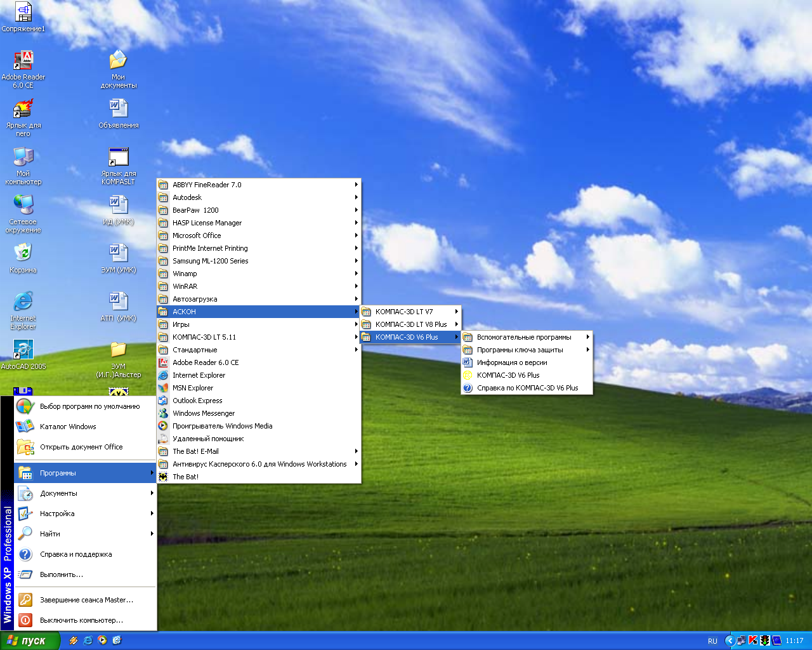Image resolution: width=812 pixels, height=650 pixels.
Task: Launch MSN Explorer
Action: [259, 388]
